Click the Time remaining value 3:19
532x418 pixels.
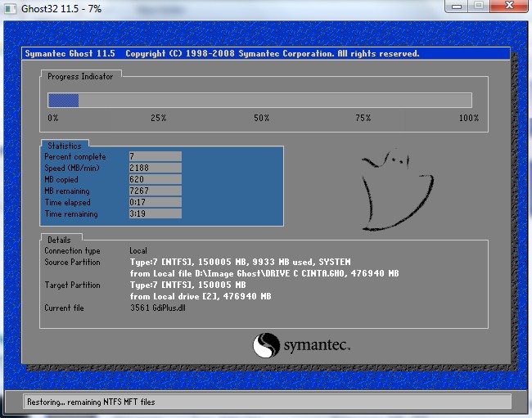155,214
